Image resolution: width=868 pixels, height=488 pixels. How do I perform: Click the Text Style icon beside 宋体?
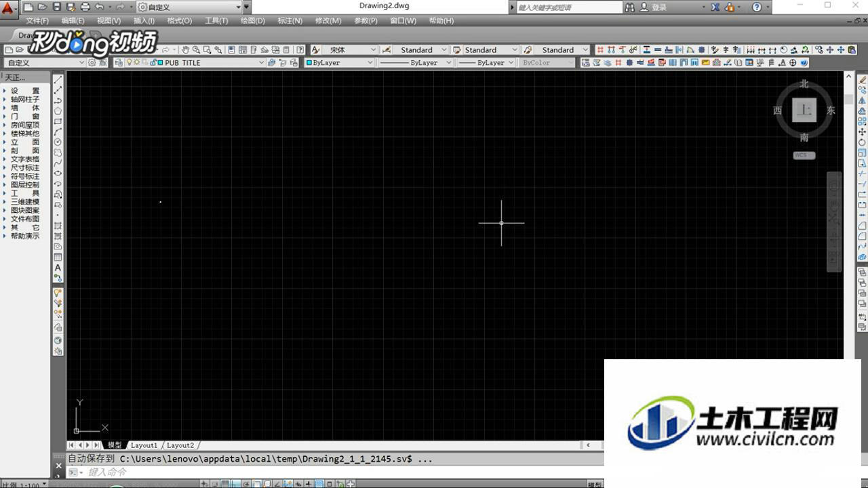click(x=316, y=49)
